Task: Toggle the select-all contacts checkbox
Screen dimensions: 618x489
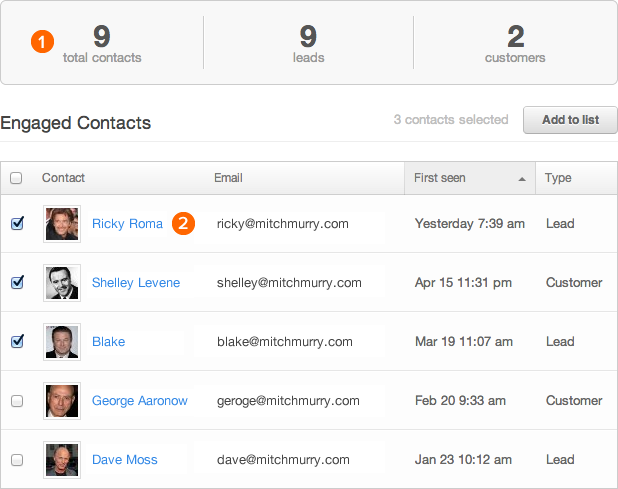Action: pyautogui.click(x=16, y=178)
